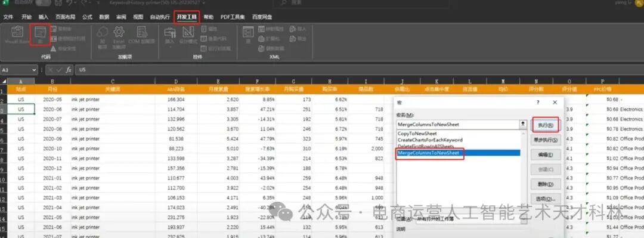
Task: Open the 百度网盘 tab
Action: (x=262, y=17)
